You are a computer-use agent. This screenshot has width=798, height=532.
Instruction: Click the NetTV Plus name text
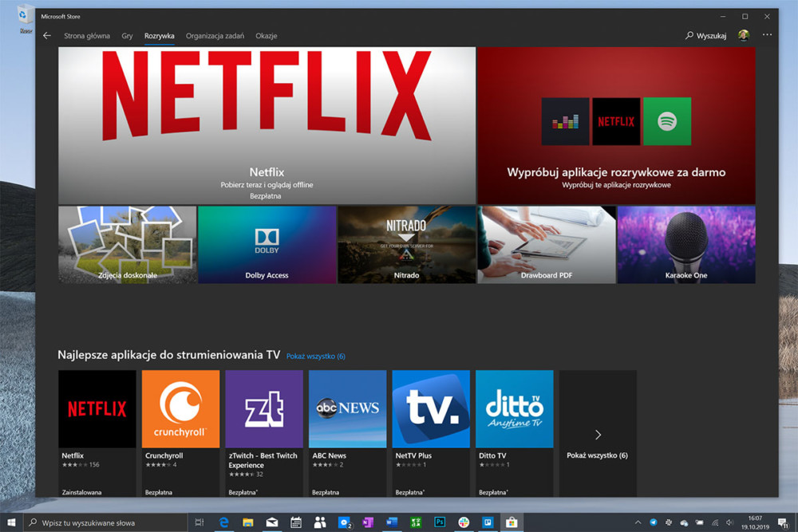(x=413, y=455)
